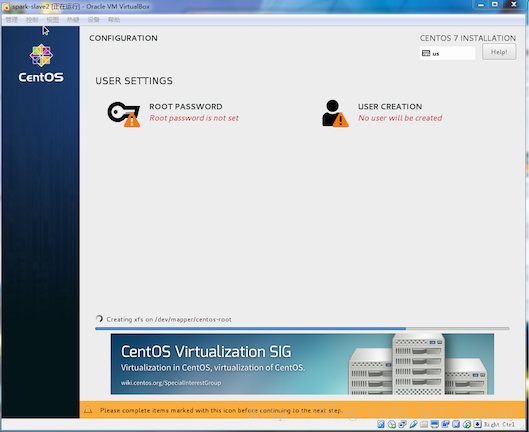The width and height of the screenshot is (529, 432).
Task: Click the keyboard layout icon beside 'us'
Action: click(x=426, y=53)
